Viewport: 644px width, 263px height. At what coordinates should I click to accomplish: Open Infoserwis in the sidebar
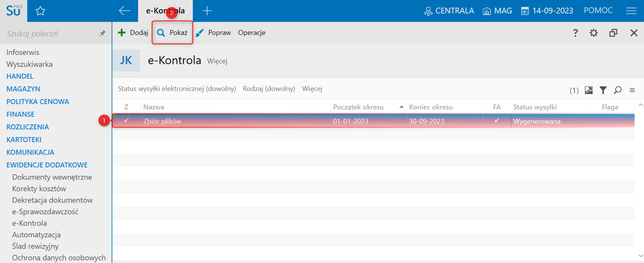(x=23, y=52)
